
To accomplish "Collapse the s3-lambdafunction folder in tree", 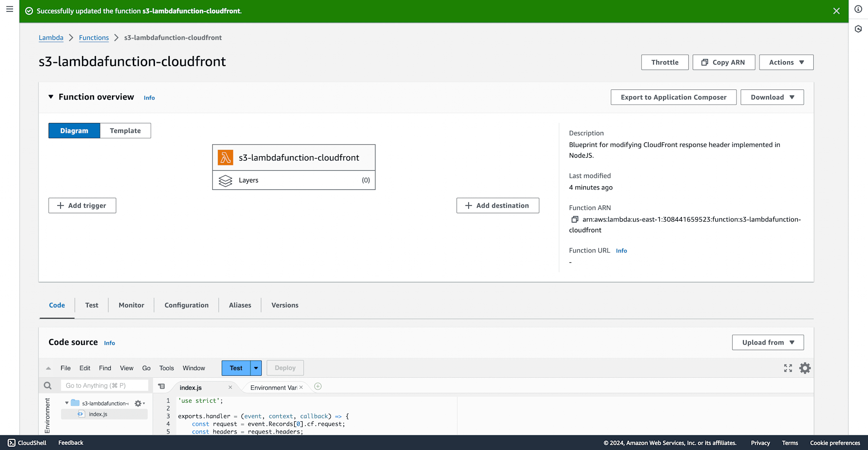I will pyautogui.click(x=67, y=404).
